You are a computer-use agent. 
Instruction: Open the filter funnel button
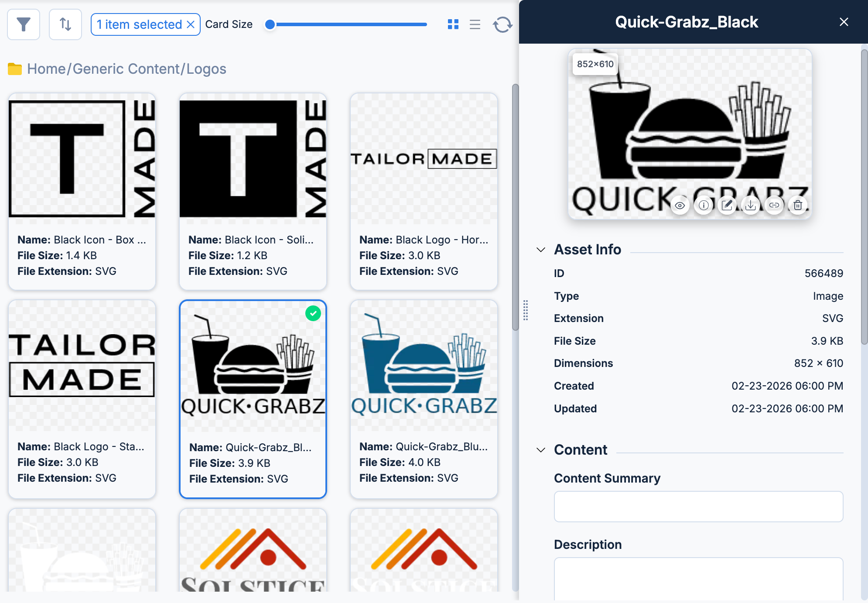(24, 24)
